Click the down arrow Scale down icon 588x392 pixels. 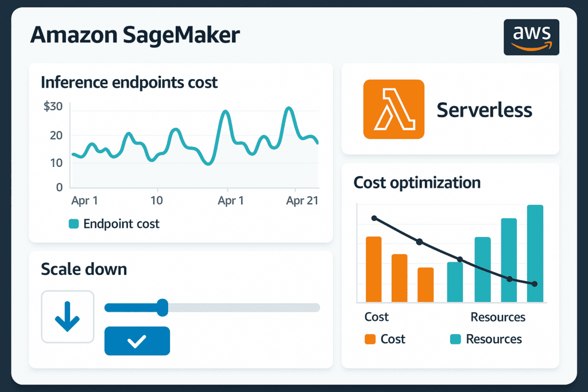68,317
